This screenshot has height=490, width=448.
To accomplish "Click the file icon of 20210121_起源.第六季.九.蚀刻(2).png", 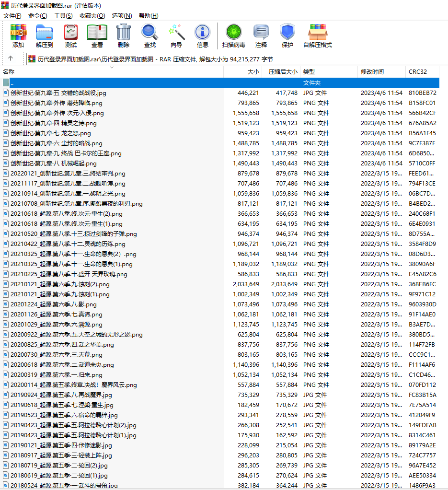I will (x=6, y=284).
